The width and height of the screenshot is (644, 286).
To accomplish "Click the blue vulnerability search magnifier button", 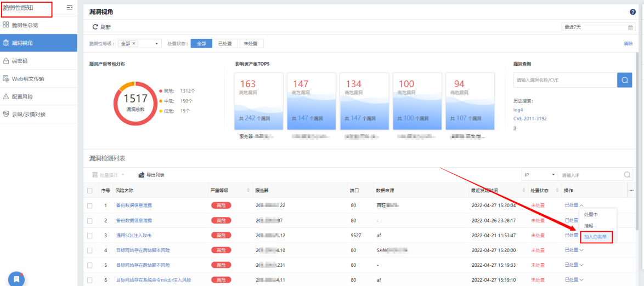I will 624,80.
